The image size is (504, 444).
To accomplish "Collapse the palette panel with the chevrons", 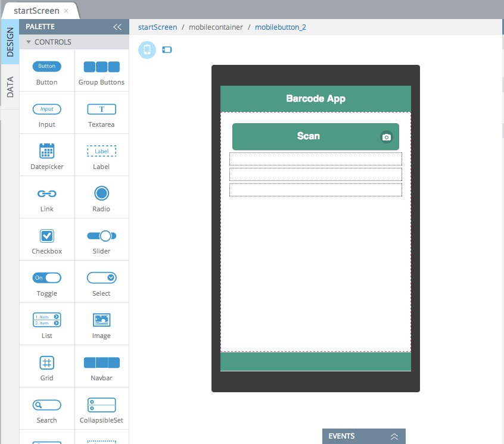I will (x=117, y=26).
